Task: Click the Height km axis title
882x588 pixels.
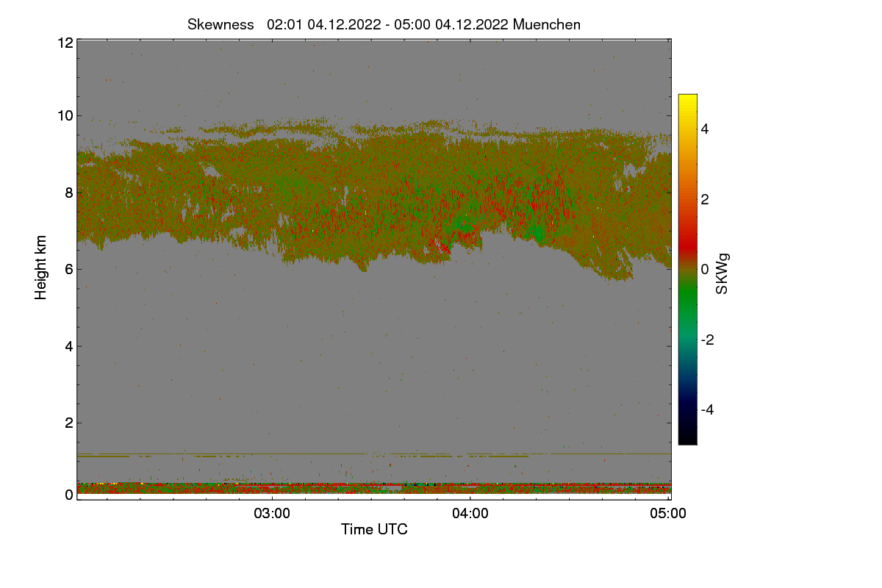Action: click(41, 268)
